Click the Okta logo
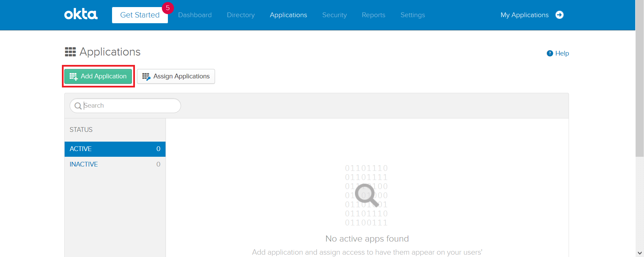Image resolution: width=644 pixels, height=257 pixels. pos(81,14)
